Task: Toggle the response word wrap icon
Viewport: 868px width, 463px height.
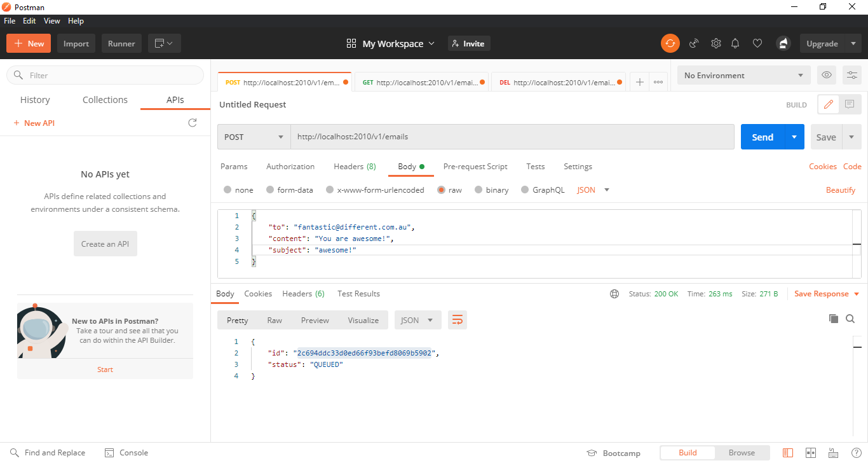Action: 457,320
